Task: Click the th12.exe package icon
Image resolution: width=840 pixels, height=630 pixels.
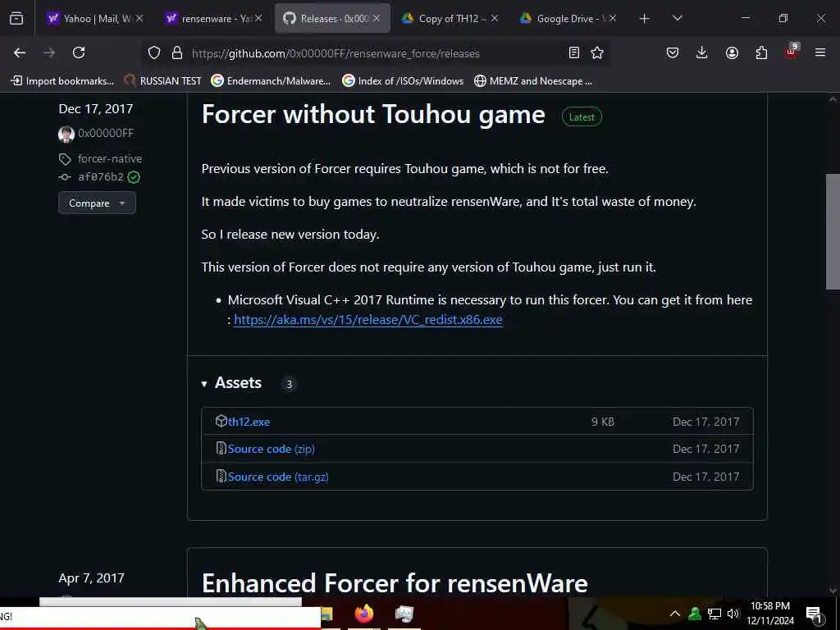Action: pos(221,421)
